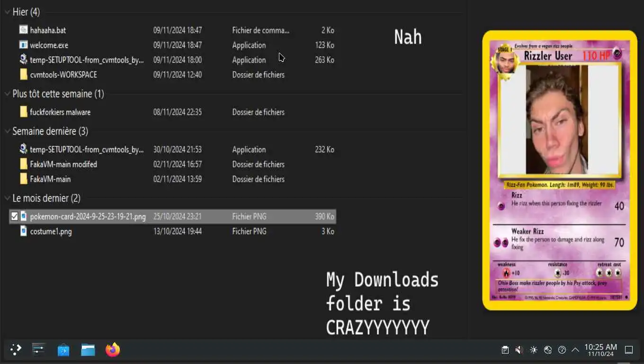Select temp-SETUPTOOL file dated 09/11/2024 18:00

click(87, 60)
